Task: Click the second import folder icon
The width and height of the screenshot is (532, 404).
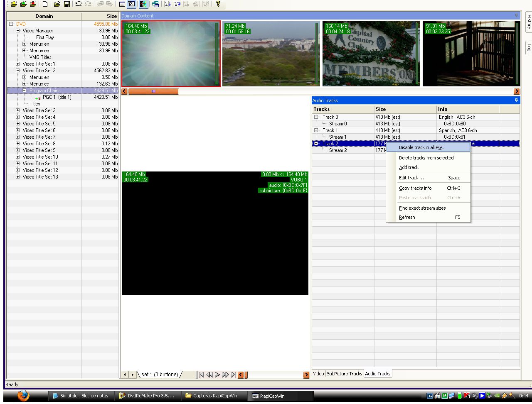Action: click(x=23, y=4)
